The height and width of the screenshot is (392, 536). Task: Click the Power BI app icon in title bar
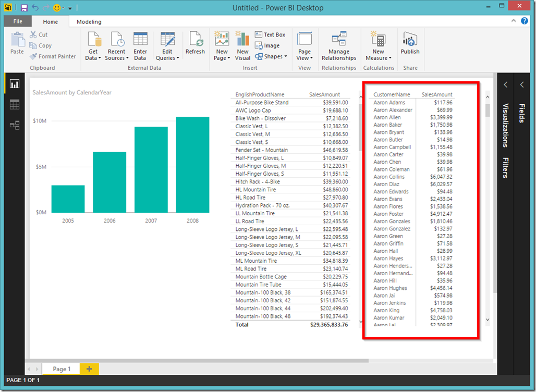click(x=8, y=7)
